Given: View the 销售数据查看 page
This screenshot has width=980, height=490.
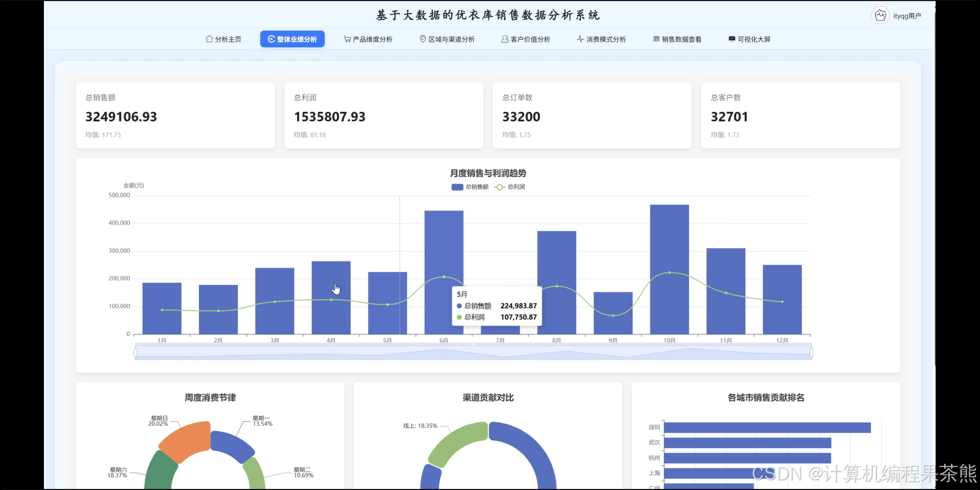Looking at the screenshot, I should 677,39.
